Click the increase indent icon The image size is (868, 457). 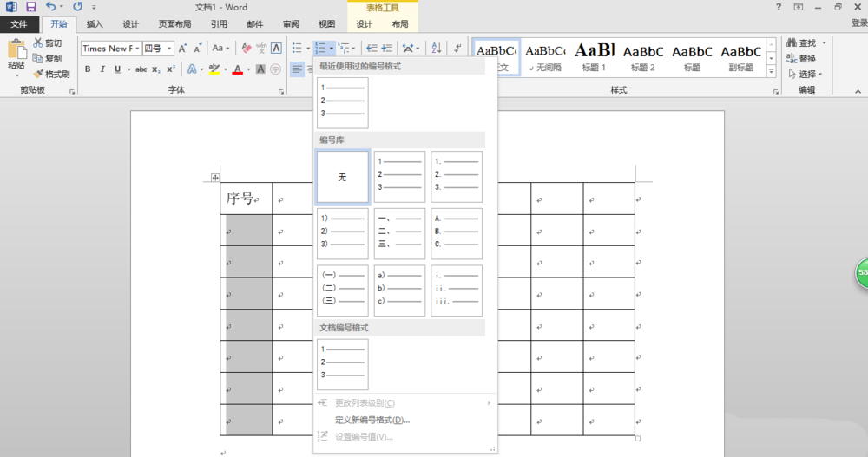tap(388, 49)
